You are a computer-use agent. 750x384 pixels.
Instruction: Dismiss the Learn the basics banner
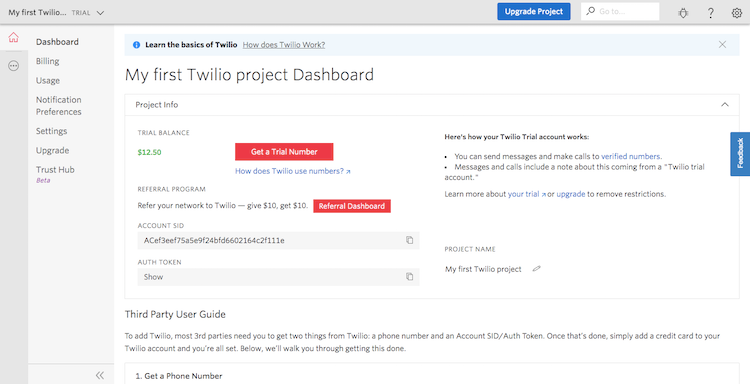(x=722, y=44)
